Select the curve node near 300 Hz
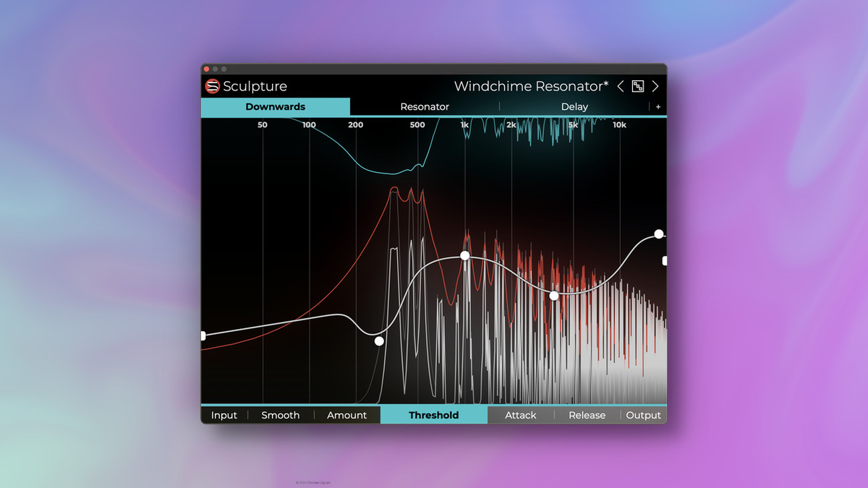Screen dimensions: 868x488 (379, 341)
